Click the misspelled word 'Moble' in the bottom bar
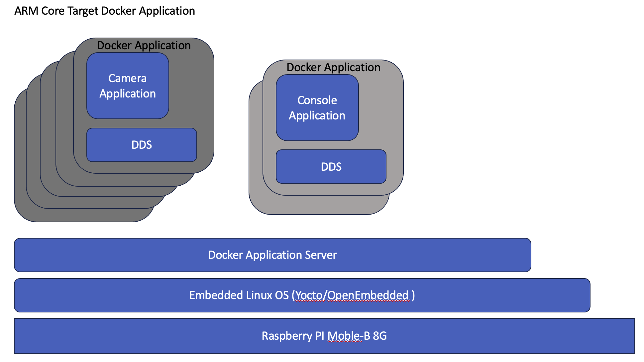Image resolution: width=644 pixels, height=362 pixels. (344, 336)
